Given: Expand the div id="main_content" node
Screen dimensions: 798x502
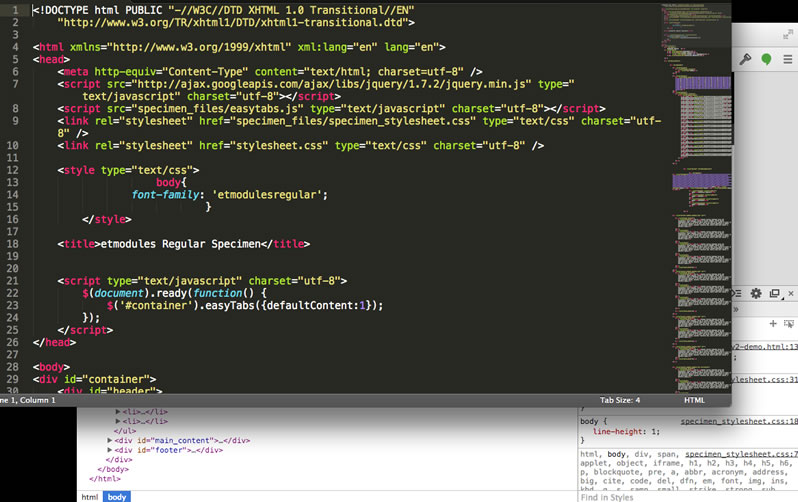Looking at the screenshot, I should pos(109,440).
